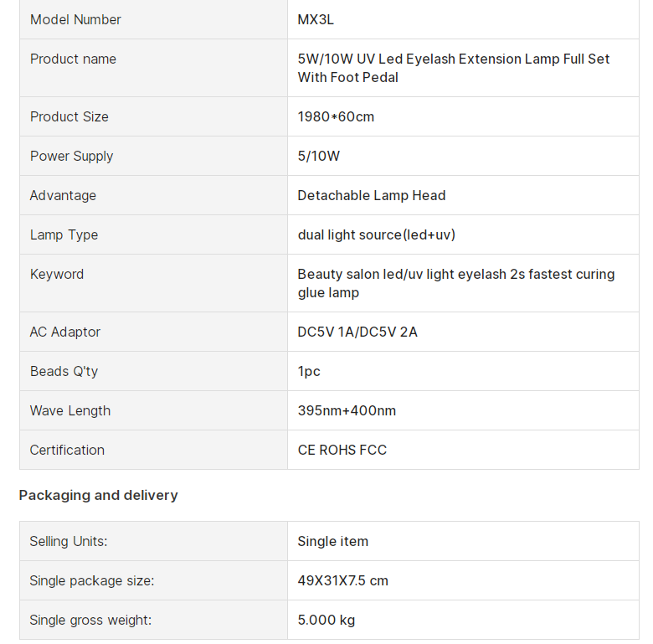The image size is (653, 644).
Task: Click the MX3L model number value
Action: tap(316, 19)
